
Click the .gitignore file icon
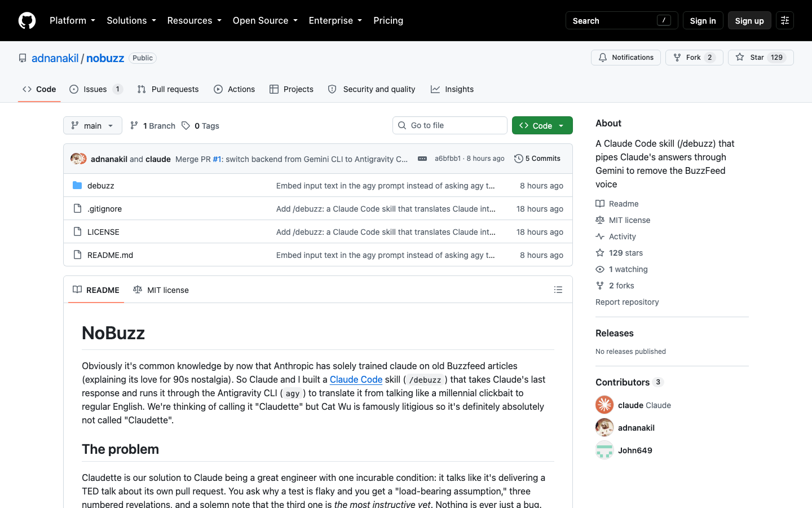[77, 208]
